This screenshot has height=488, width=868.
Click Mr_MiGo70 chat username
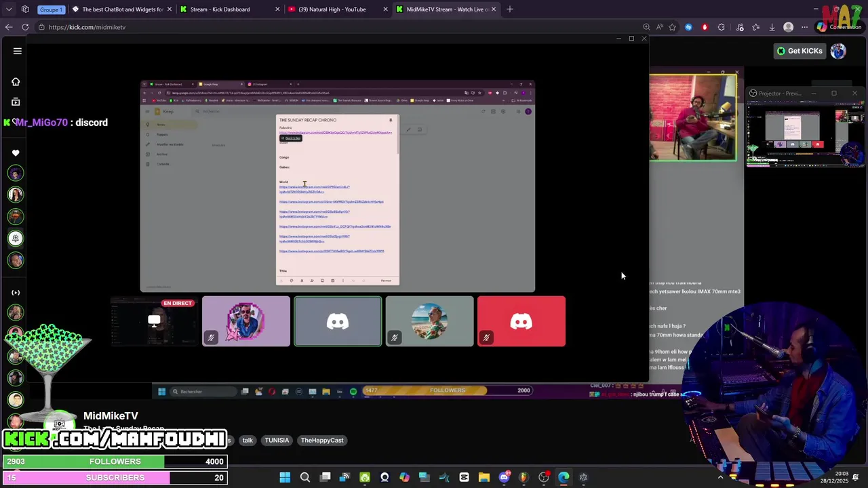tap(40, 123)
